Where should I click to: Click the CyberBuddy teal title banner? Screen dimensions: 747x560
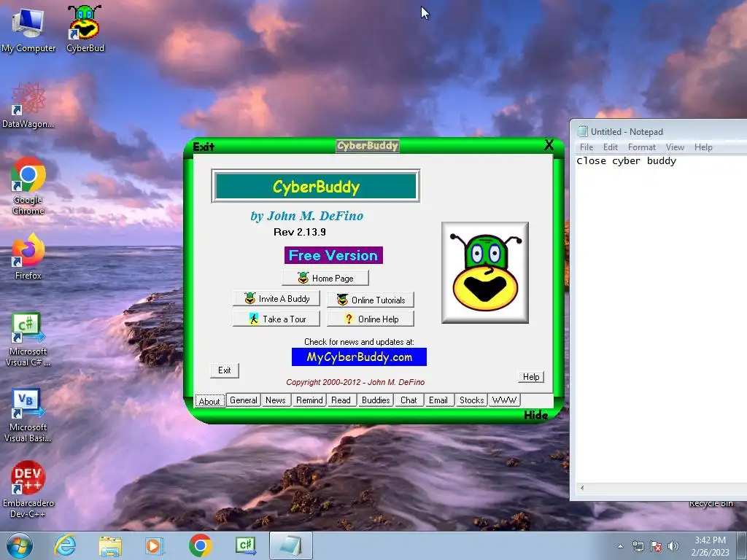pyautogui.click(x=315, y=186)
